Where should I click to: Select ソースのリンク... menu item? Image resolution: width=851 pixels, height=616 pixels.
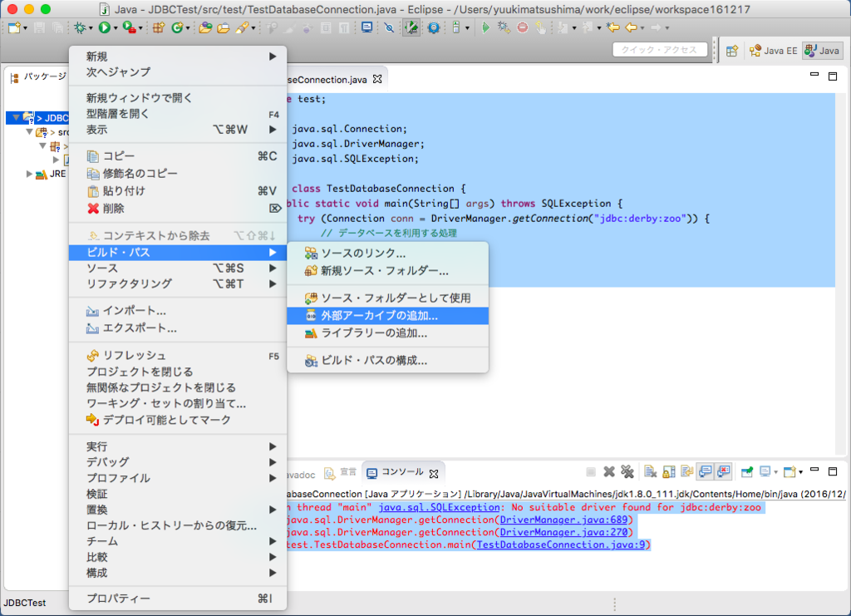(x=387, y=254)
